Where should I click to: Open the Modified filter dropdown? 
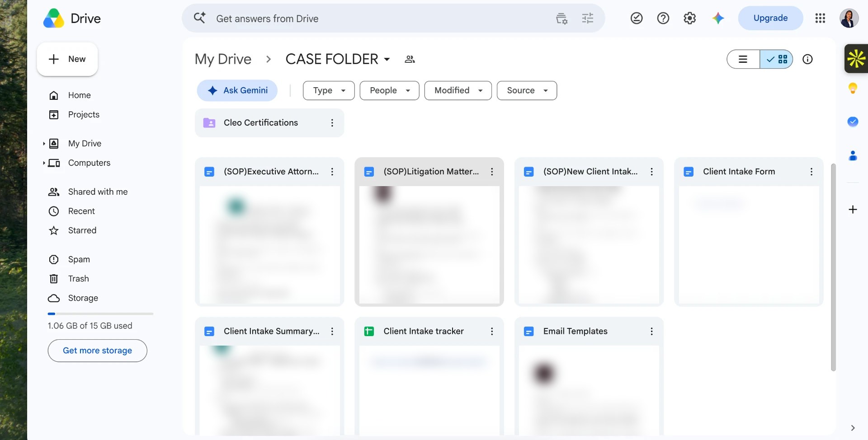(458, 90)
